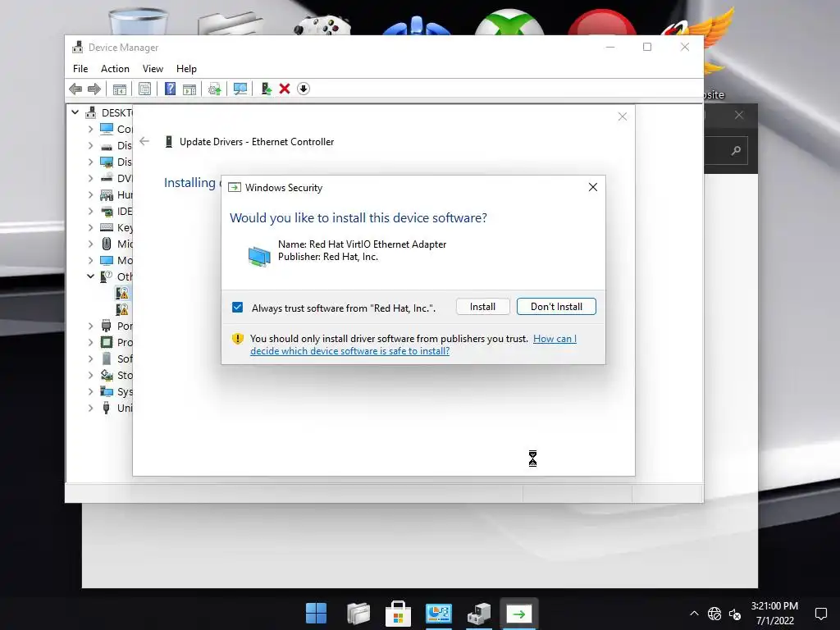
Task: Open Device Manager taskbar icon
Action: 479,614
